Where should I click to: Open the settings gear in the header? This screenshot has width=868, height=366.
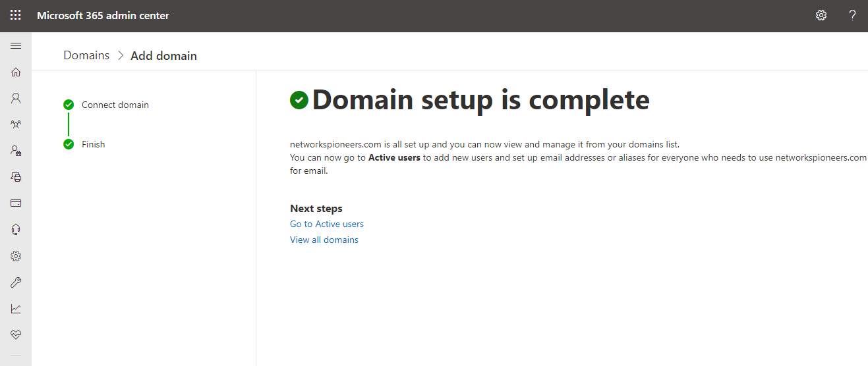point(821,15)
